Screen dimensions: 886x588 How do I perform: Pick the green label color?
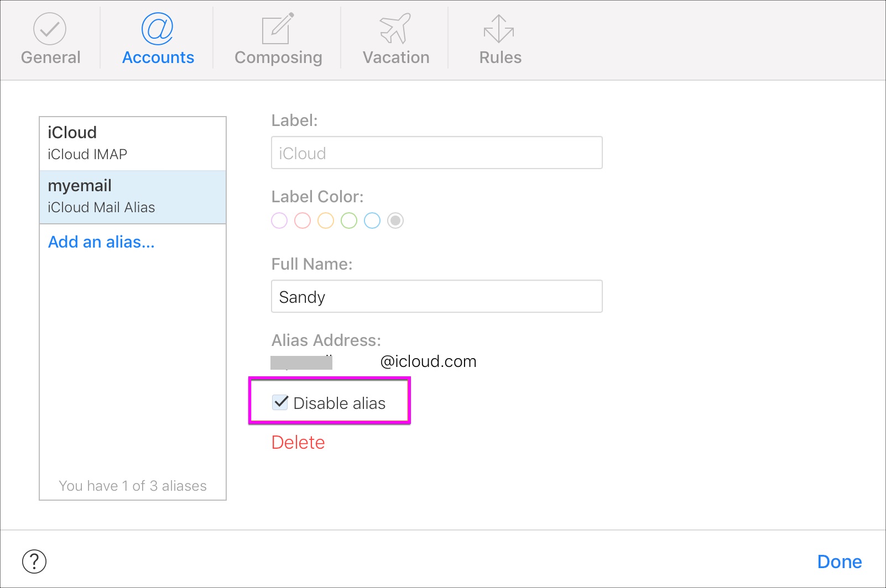pyautogui.click(x=349, y=221)
